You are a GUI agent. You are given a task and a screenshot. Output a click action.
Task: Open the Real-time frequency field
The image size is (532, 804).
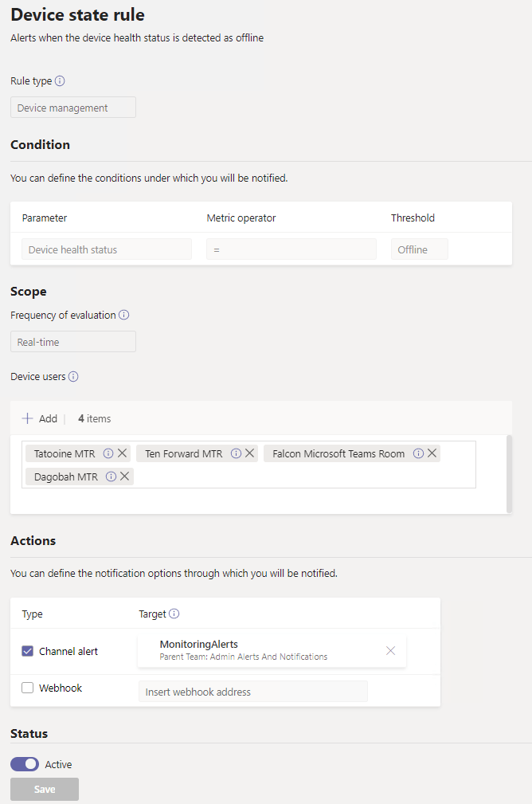(x=73, y=342)
